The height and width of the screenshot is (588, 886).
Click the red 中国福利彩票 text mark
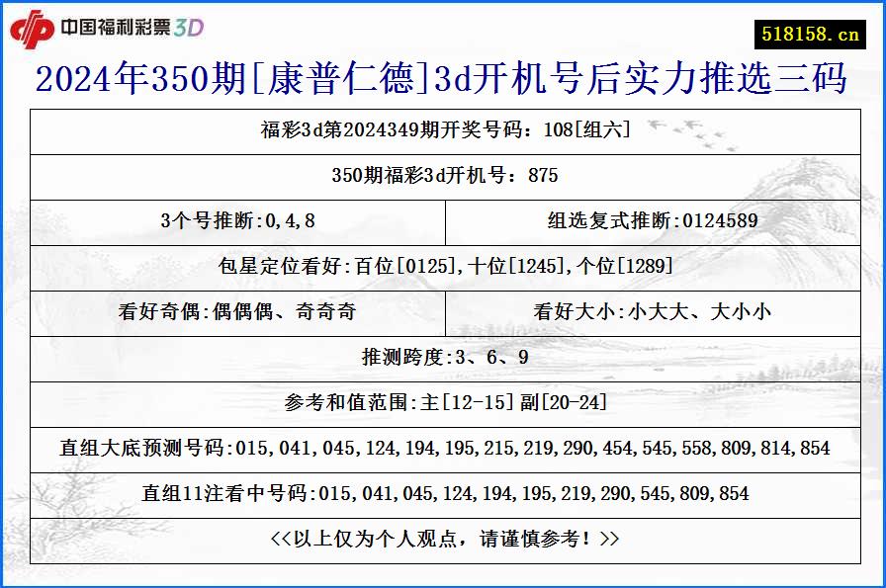point(116,29)
